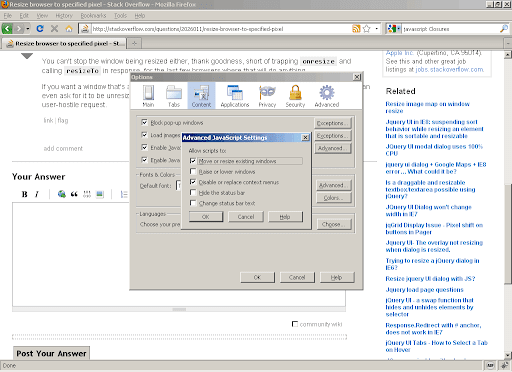The image size is (512, 372).
Task: Click the browser Forward arrow button
Action: [19, 29]
